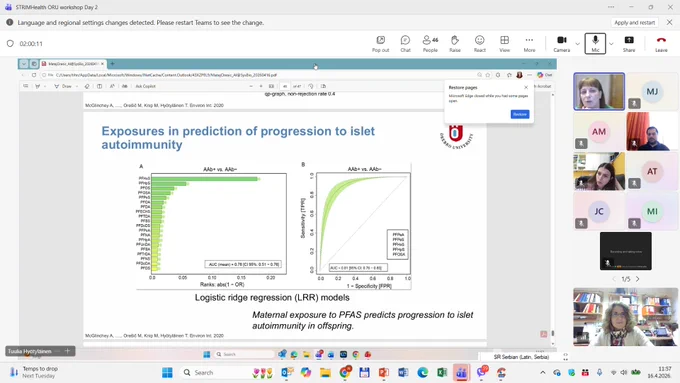Viewport: 680px width, 383px height.
Task: Open the weather widget Temps to drop
Action: point(34,372)
